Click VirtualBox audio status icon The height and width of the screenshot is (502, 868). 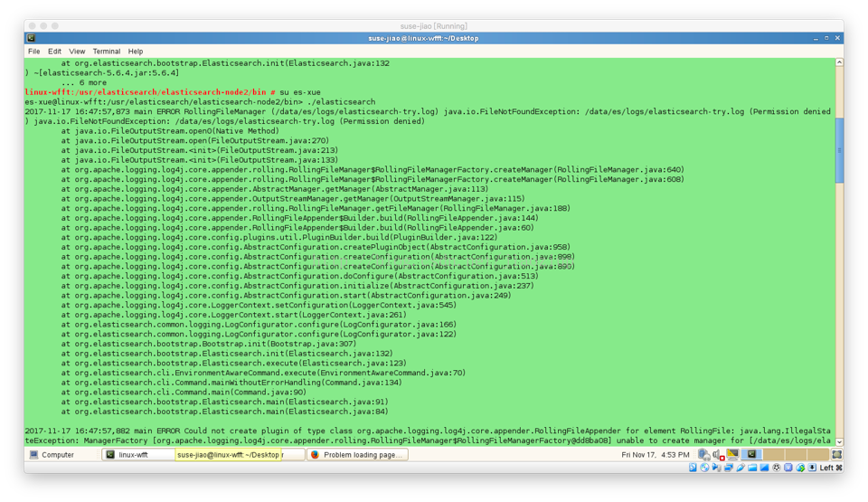click(717, 468)
